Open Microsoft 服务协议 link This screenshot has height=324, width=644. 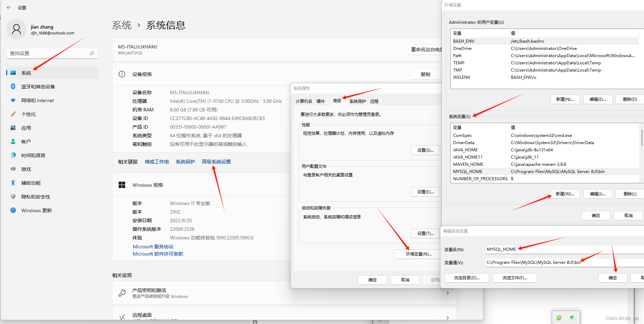coord(153,247)
